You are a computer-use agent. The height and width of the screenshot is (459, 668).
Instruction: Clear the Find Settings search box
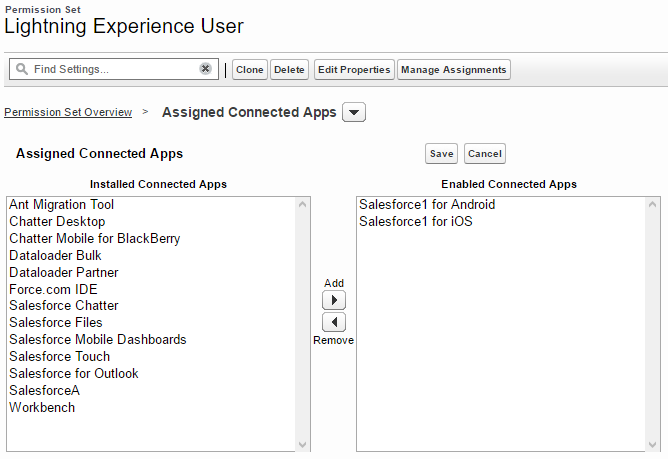click(x=205, y=69)
